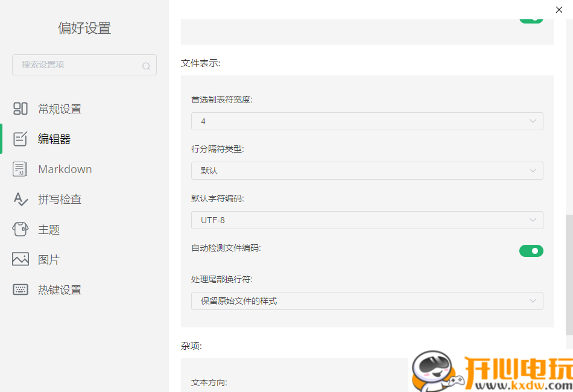Viewport: 573px width, 392px height.
Task: Click the Markdown settings icon
Action: tap(21, 169)
